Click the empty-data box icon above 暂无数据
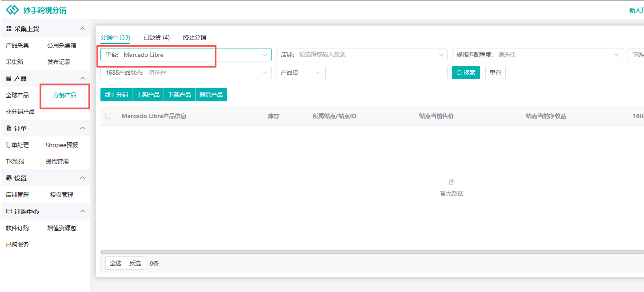The width and height of the screenshot is (644, 292). click(x=452, y=182)
